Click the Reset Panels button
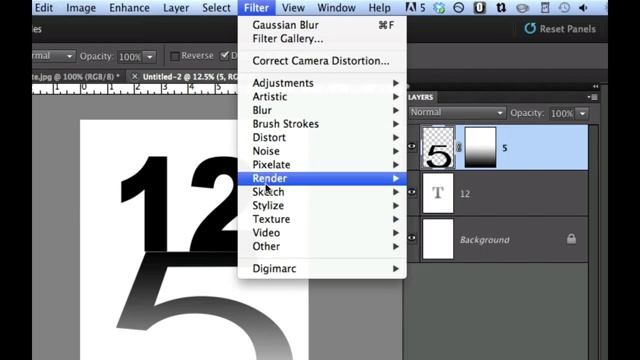 [x=560, y=29]
